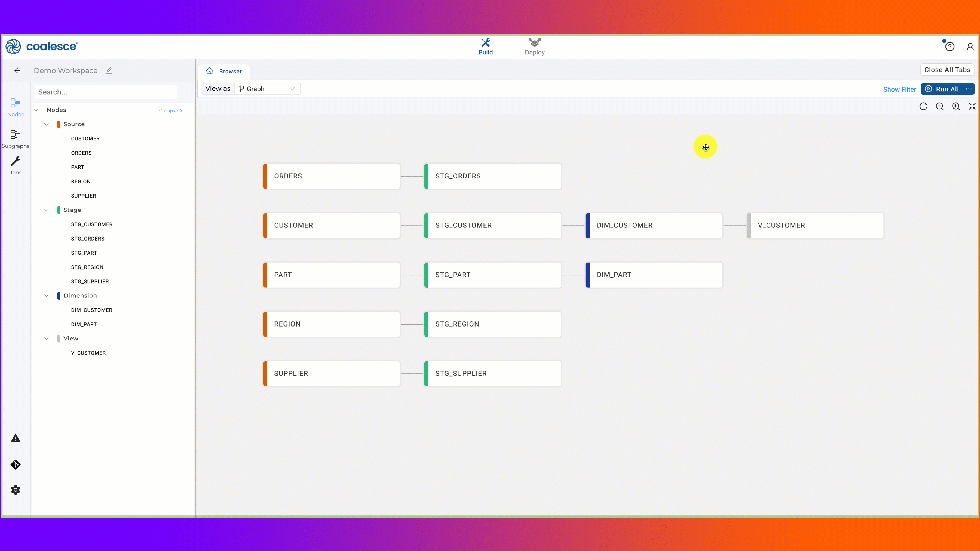Select DIM_CUSTOMER in Dimension tree
980x551 pixels.
pos(91,310)
